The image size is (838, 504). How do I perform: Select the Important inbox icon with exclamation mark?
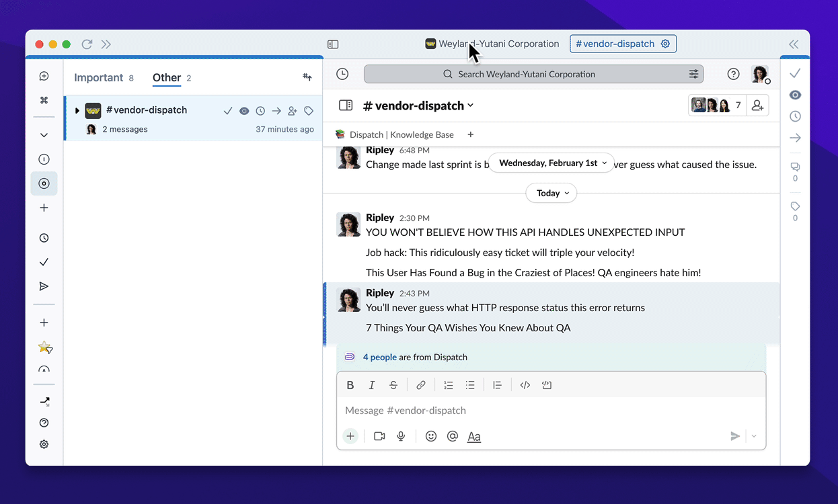coord(44,159)
